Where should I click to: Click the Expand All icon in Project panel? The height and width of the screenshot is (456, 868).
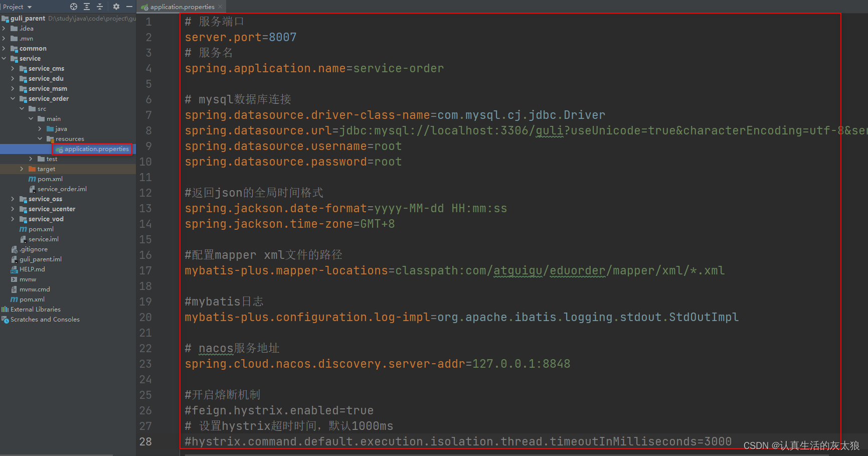point(87,7)
